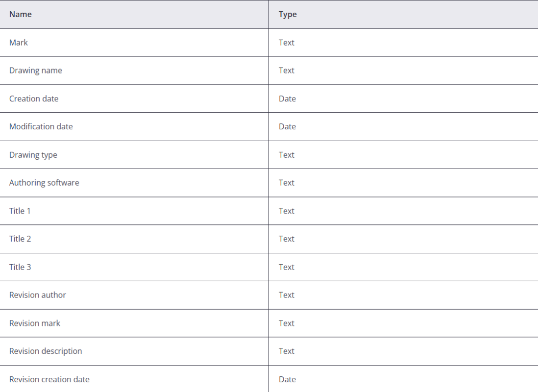This screenshot has width=538, height=392.
Task: Click the Authoring software cell
Action: tap(44, 183)
